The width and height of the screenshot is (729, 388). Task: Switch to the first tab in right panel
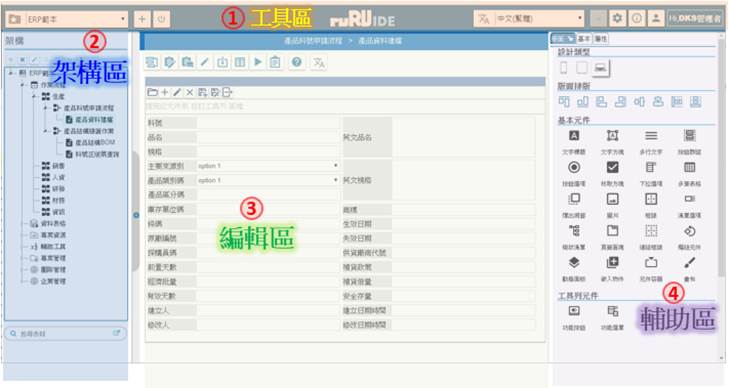click(563, 39)
